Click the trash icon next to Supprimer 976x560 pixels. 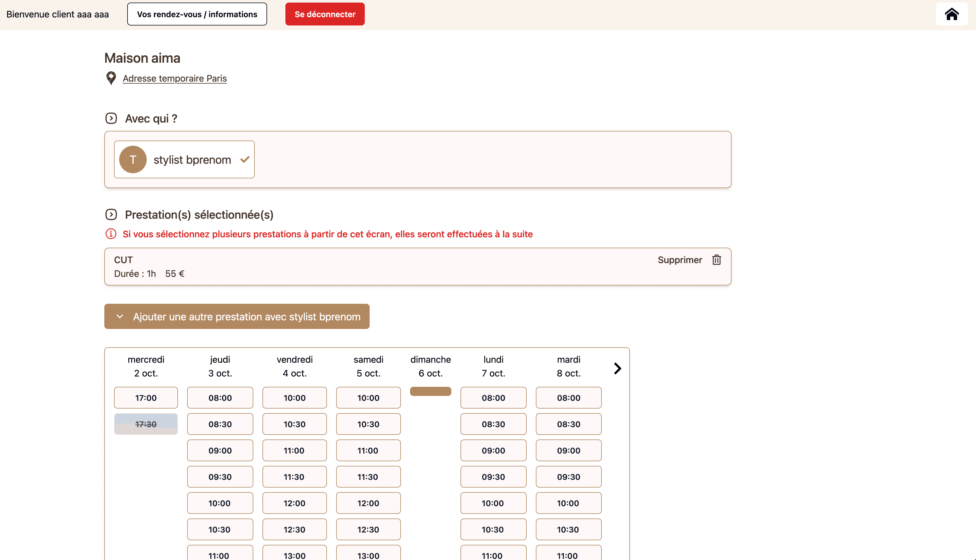click(x=716, y=260)
